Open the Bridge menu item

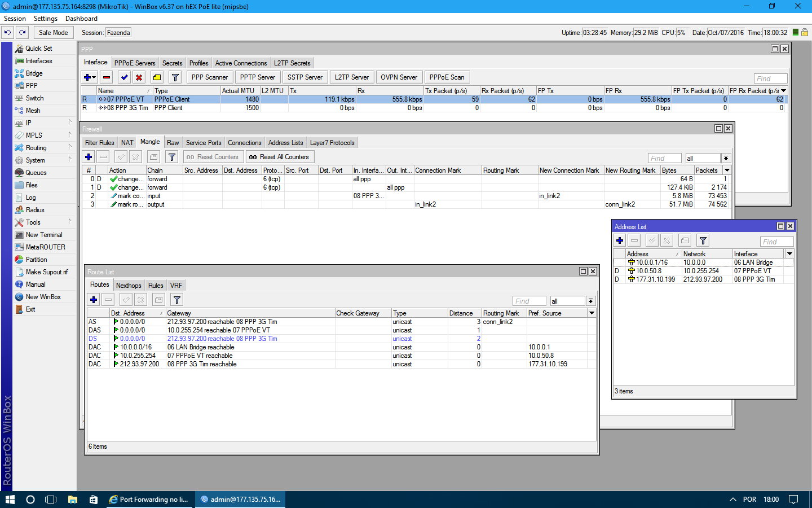pos(34,73)
